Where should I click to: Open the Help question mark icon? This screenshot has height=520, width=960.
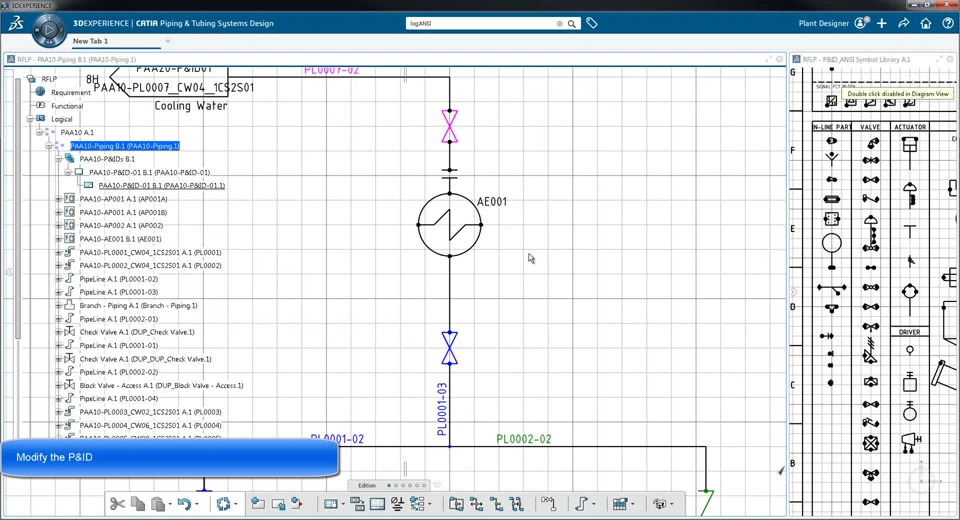948,23
